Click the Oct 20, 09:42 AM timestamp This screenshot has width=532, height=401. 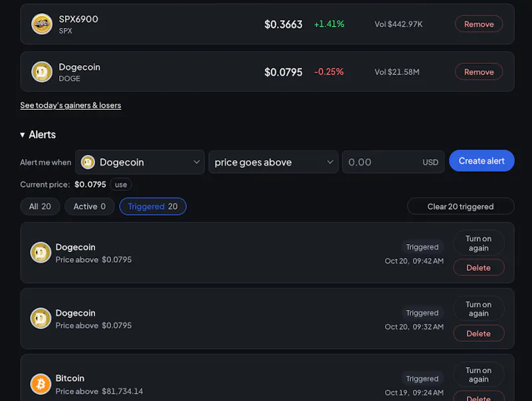click(414, 261)
